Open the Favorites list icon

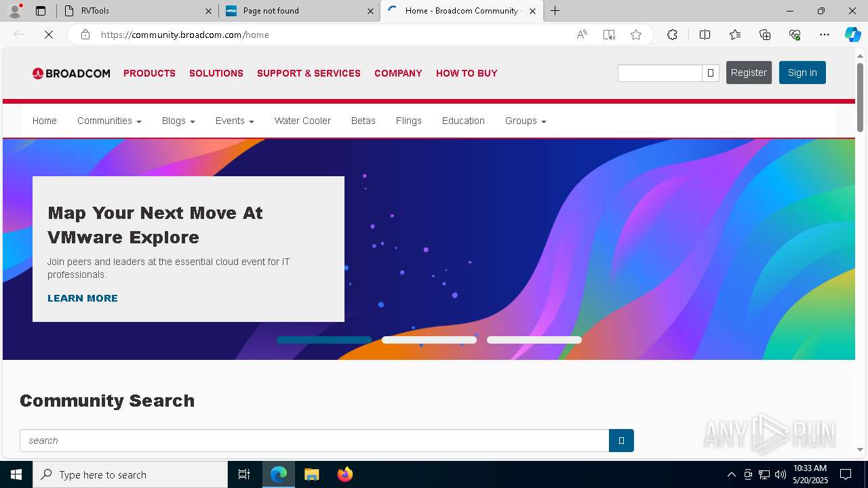click(735, 35)
